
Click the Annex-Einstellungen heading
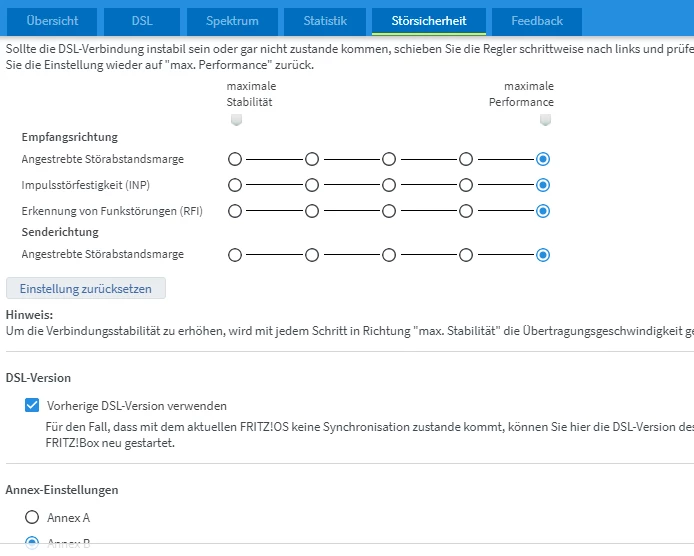62,490
